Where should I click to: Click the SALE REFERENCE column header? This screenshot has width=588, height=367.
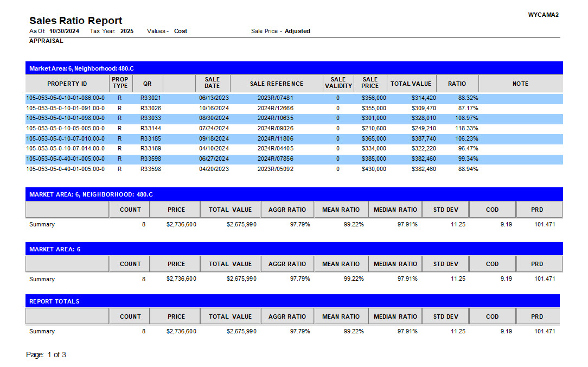click(276, 84)
